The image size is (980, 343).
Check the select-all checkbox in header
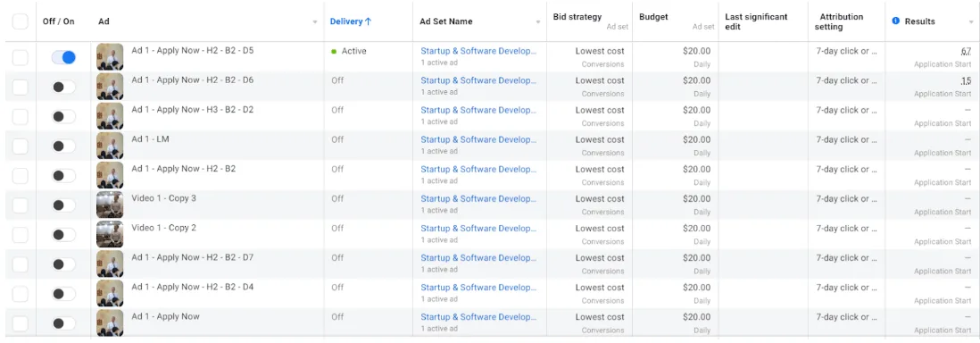pos(21,21)
